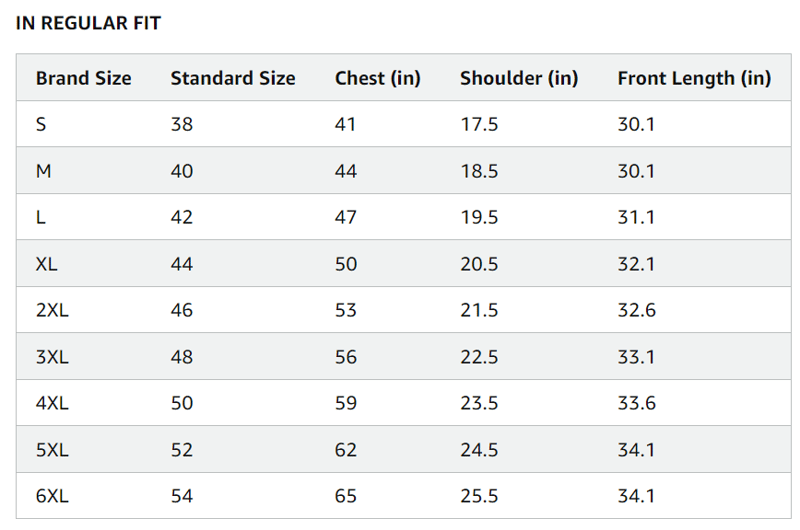Select shoulder value 20.5 in XL row
Screen dimensions: 800x530
click(479, 264)
